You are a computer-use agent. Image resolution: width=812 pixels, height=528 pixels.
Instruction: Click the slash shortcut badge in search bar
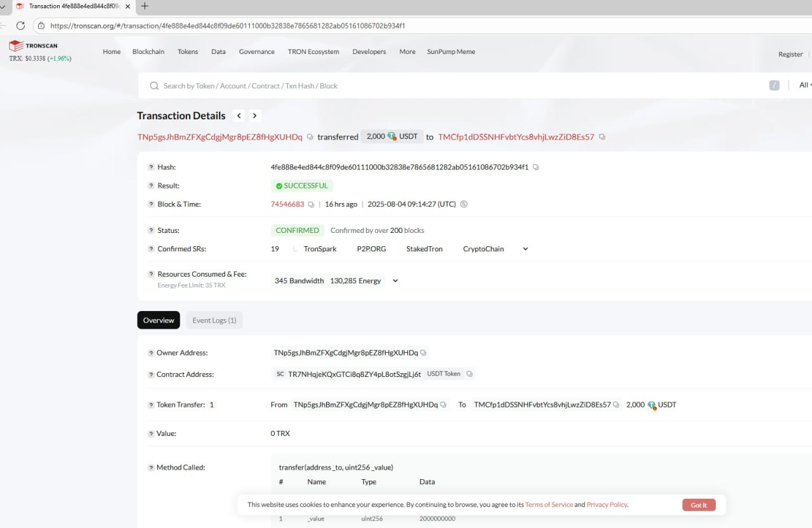pyautogui.click(x=774, y=85)
